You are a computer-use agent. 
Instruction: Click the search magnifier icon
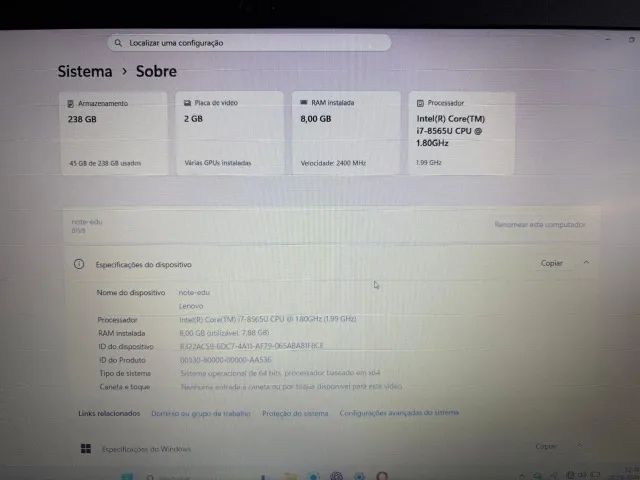pos(118,43)
